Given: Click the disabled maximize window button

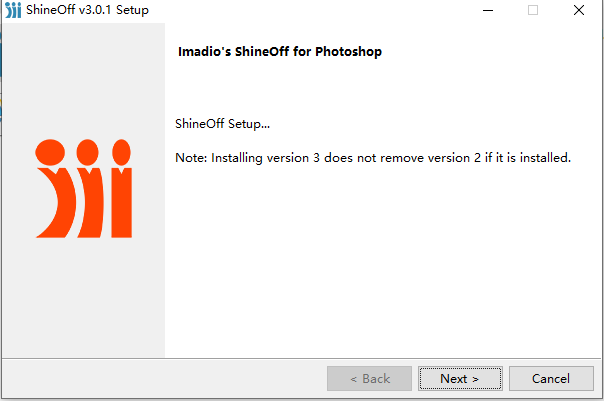Looking at the screenshot, I should [x=532, y=11].
